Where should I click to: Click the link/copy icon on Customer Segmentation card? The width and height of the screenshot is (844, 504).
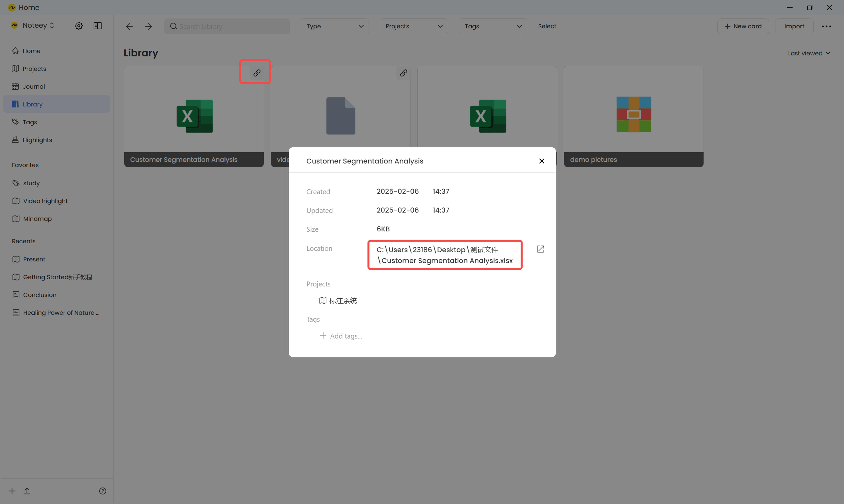(256, 73)
